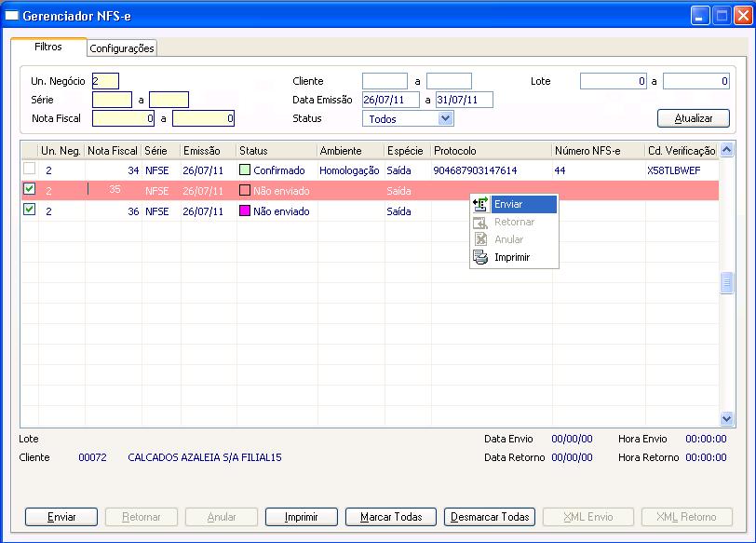Screen dimensions: 756x543
Task: Click the Ambiente column header
Action: (x=350, y=151)
